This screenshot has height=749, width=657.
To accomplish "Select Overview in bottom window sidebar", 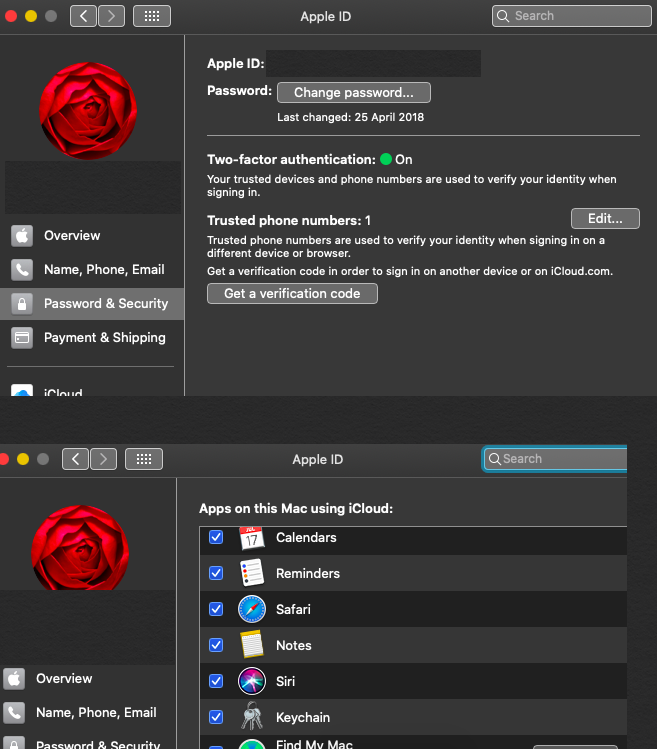I will [88, 678].
